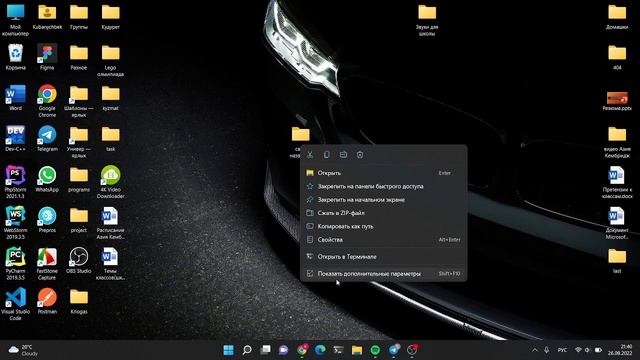Select the Домашки folder
Screen dimensions: 640x360
617,17
